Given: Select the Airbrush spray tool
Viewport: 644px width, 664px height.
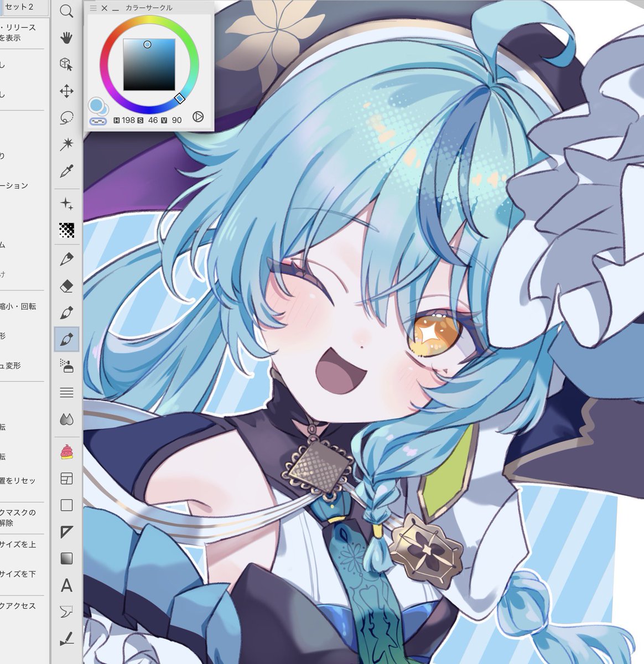Looking at the screenshot, I should [66, 365].
